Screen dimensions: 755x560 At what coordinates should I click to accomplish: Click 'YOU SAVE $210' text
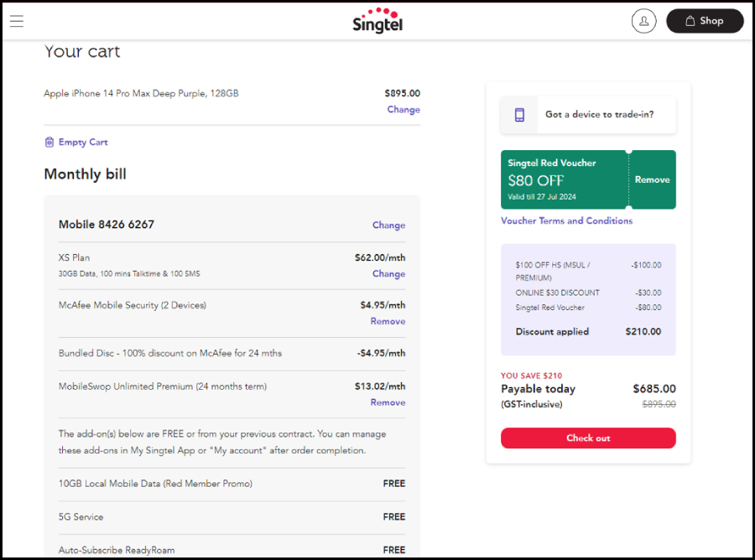tap(531, 376)
